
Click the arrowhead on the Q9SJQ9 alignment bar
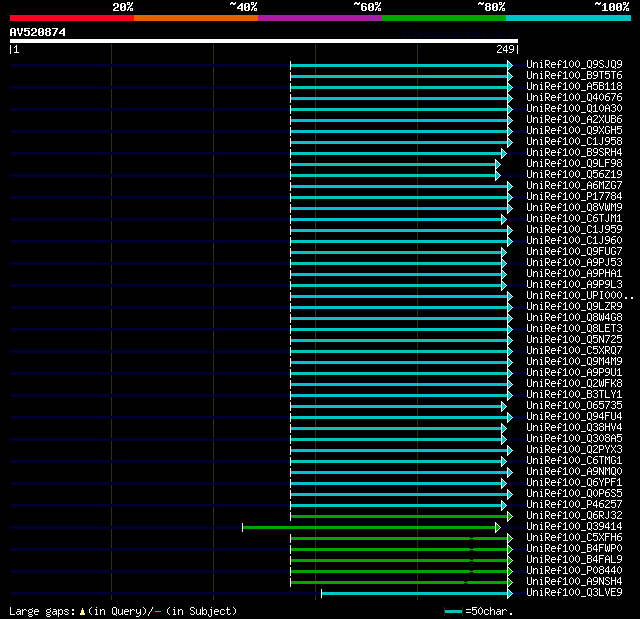(509, 65)
